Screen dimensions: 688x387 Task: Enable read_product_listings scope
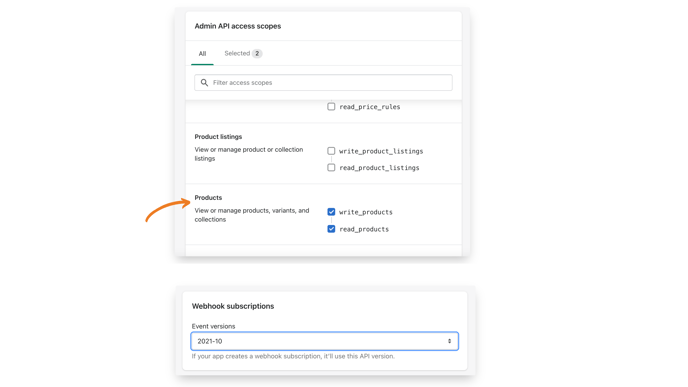point(331,168)
